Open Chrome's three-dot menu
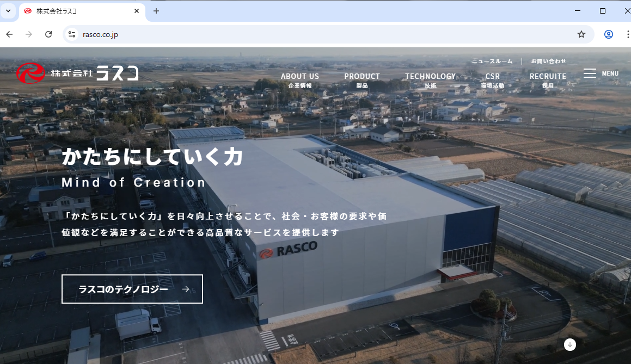This screenshot has width=631, height=364. [x=628, y=34]
